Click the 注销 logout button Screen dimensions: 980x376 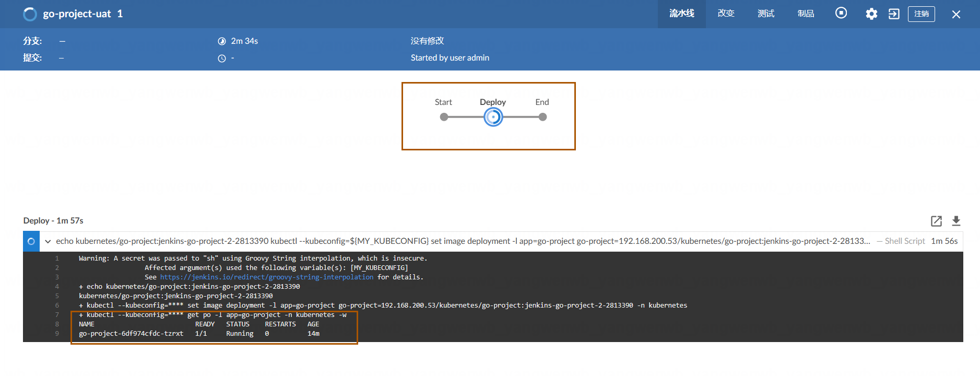coord(922,14)
